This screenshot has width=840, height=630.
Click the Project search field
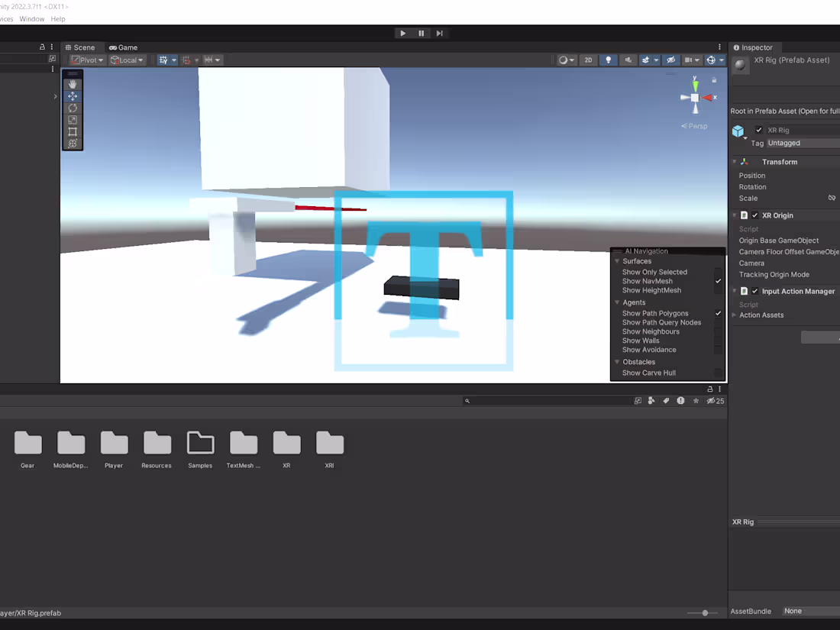[x=548, y=401]
